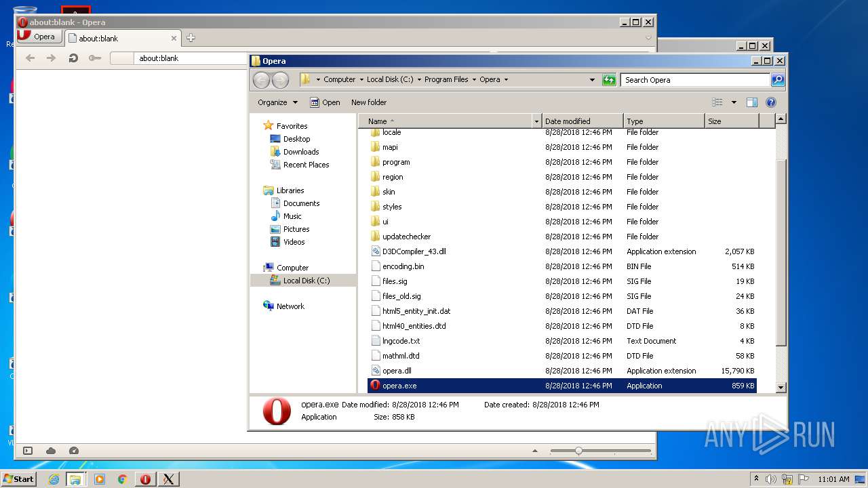The image size is (868, 488).
Task: Adjust Opera zoom slider
Action: point(578,451)
